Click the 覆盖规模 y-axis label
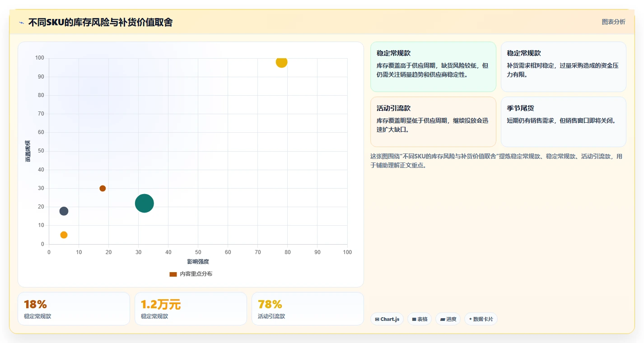The width and height of the screenshot is (644, 343). (28, 151)
